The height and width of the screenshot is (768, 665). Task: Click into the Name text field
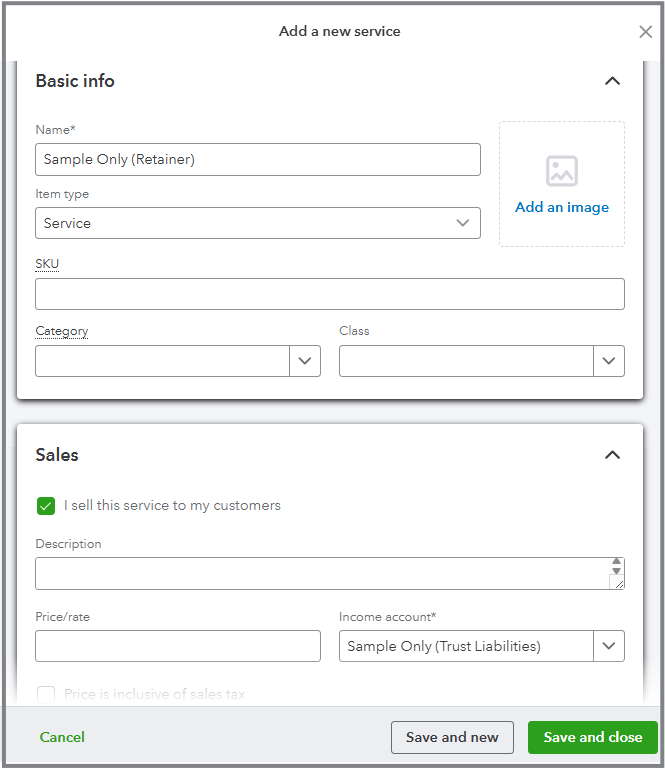tap(257, 160)
